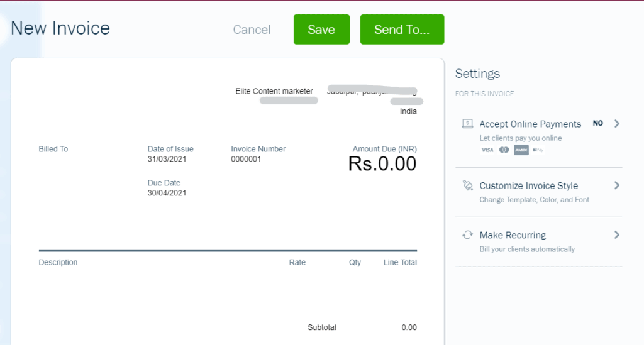Toggle the Online Payments NO switch
Image resolution: width=644 pixels, height=345 pixels.
click(597, 123)
